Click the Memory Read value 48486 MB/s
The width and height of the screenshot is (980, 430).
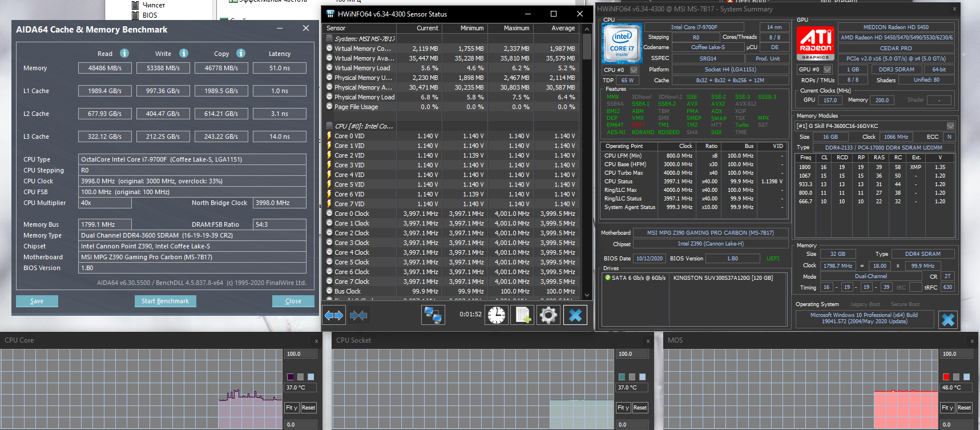105,68
